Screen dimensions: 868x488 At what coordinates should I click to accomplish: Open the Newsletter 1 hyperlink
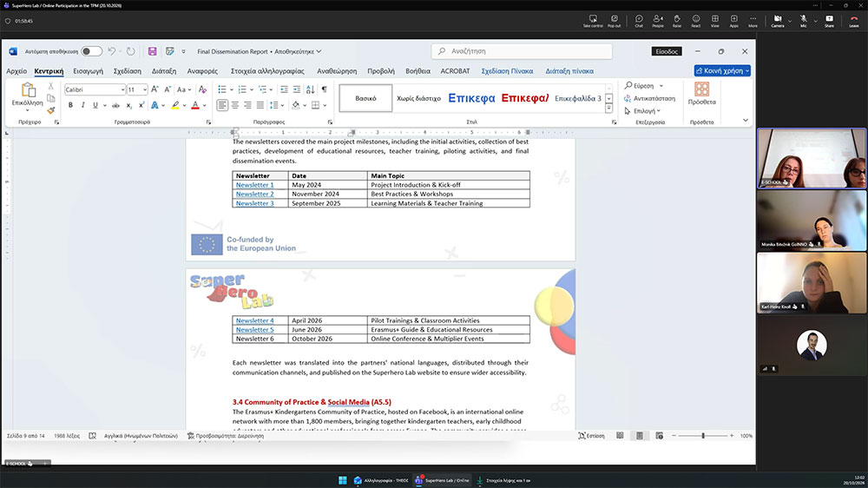pyautogui.click(x=254, y=185)
